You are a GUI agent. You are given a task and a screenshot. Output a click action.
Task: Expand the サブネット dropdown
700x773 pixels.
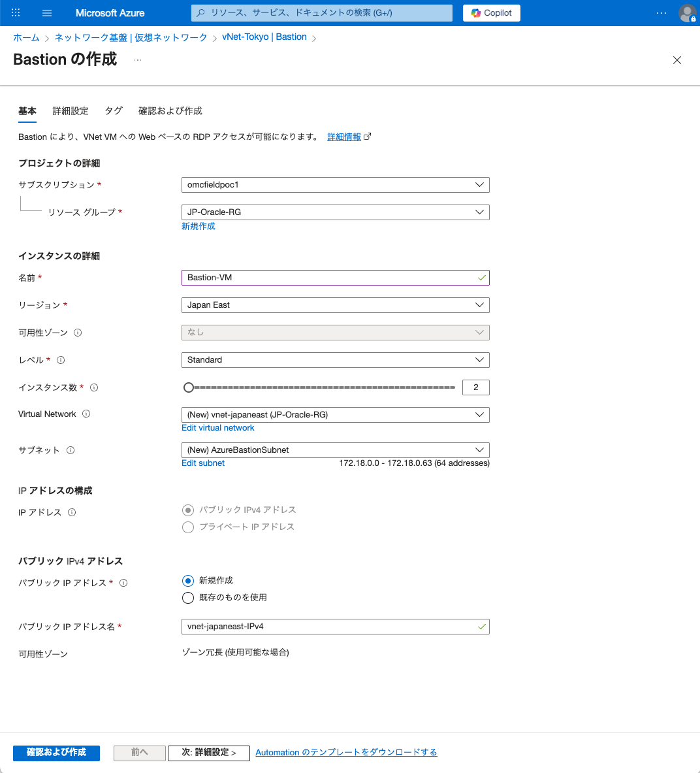pyautogui.click(x=336, y=450)
